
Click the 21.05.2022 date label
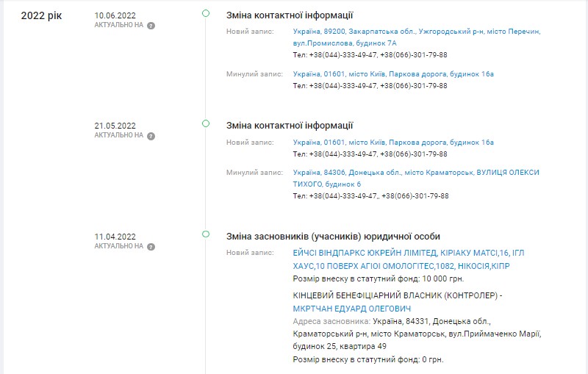click(115, 126)
